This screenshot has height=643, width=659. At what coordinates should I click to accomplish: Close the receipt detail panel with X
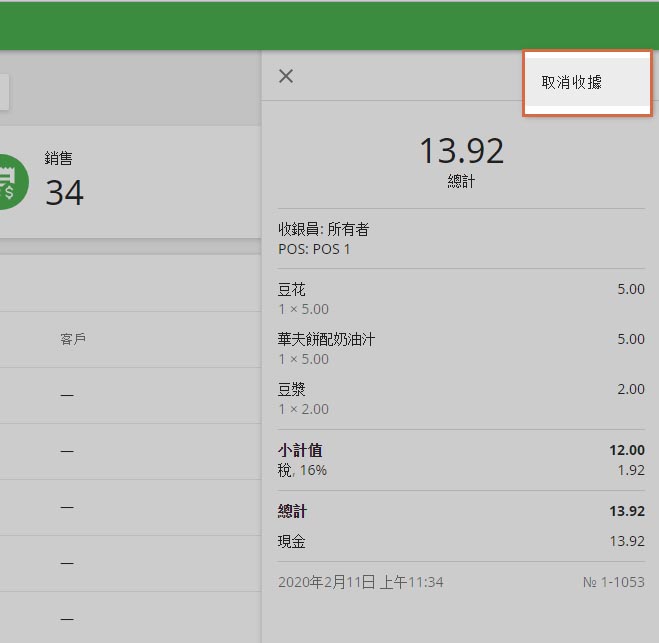click(x=286, y=76)
